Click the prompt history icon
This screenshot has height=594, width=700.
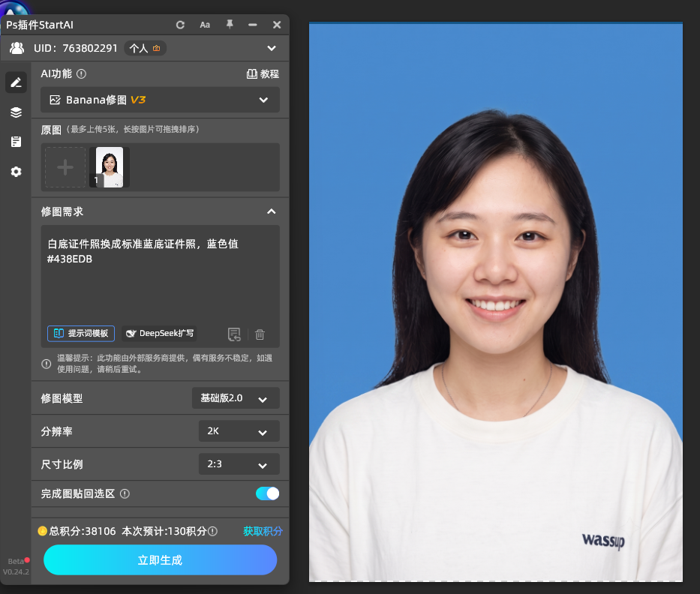tap(234, 334)
